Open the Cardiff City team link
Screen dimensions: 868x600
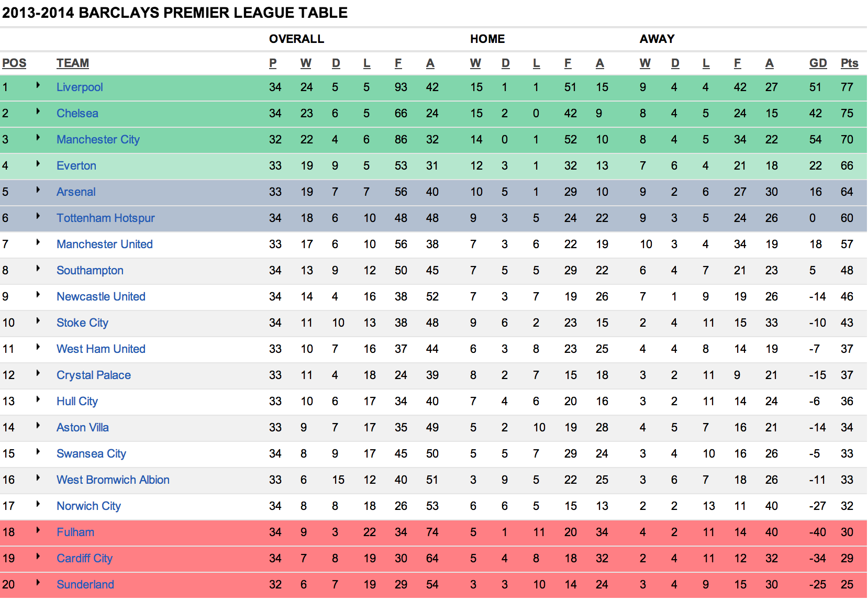(x=85, y=559)
